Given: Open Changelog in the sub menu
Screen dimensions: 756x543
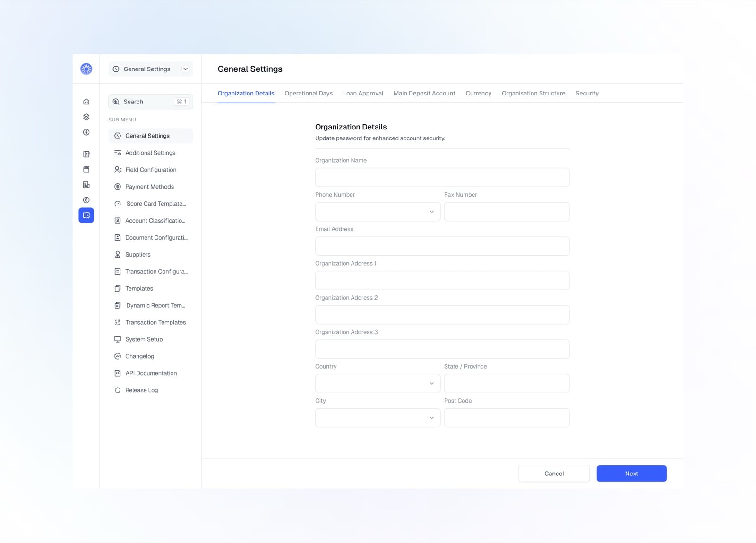Looking at the screenshot, I should (x=150, y=356).
